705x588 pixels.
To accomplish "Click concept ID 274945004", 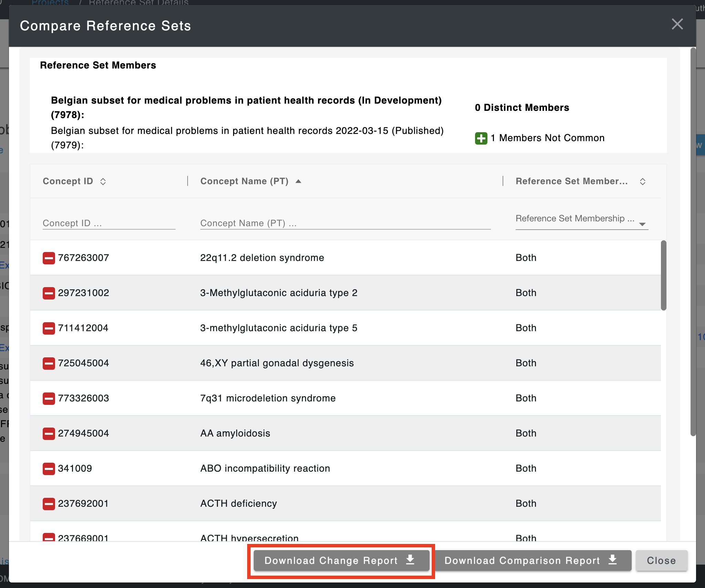I will pyautogui.click(x=83, y=433).
